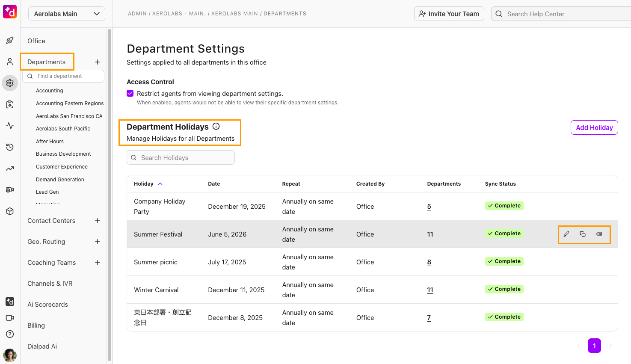This screenshot has width=631, height=364.
Task: Start a meeting with the video camera icon
Action: tap(10, 318)
